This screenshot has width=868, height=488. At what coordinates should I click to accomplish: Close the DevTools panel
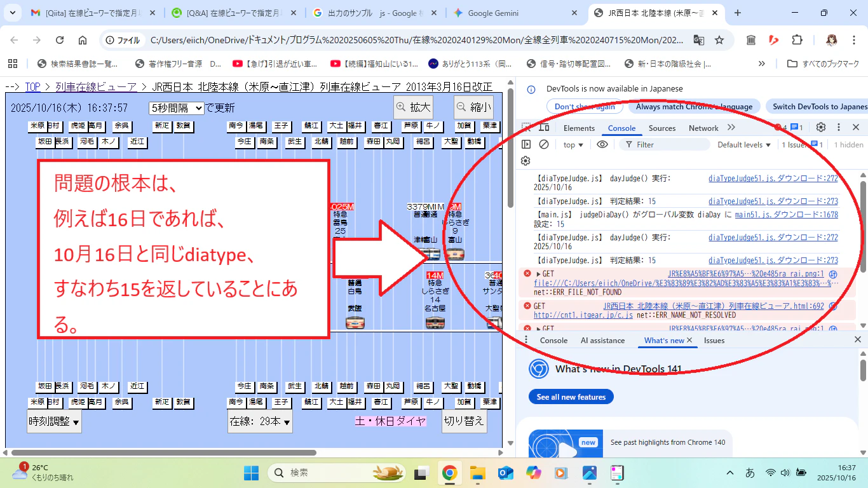[856, 128]
